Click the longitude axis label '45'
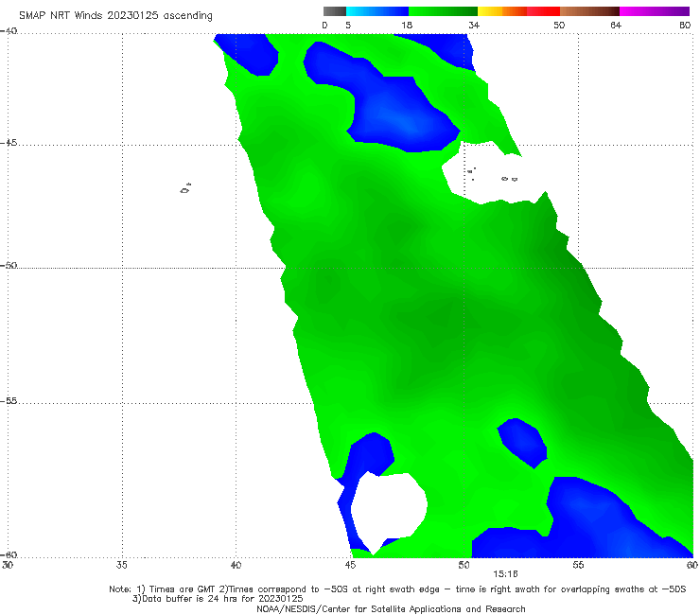 coord(350,565)
